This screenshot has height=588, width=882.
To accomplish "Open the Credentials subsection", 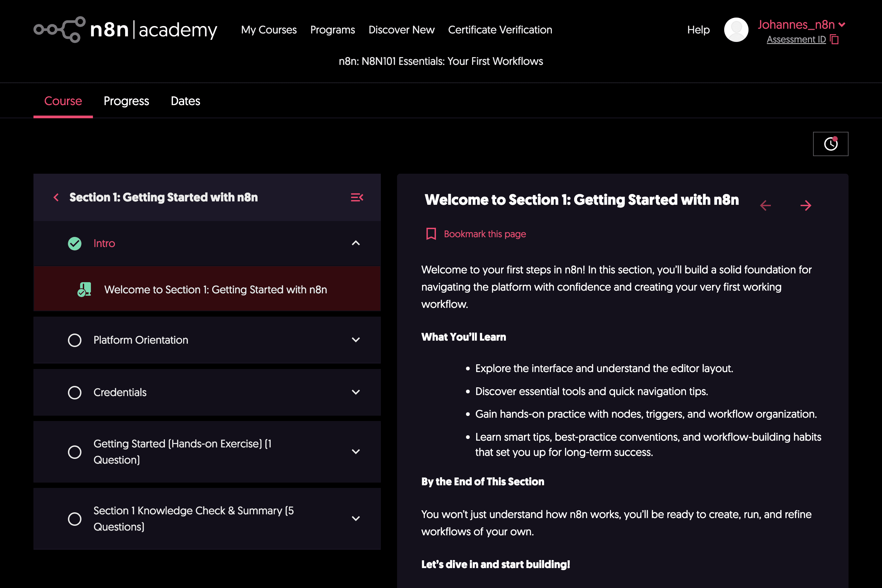I will click(x=207, y=392).
